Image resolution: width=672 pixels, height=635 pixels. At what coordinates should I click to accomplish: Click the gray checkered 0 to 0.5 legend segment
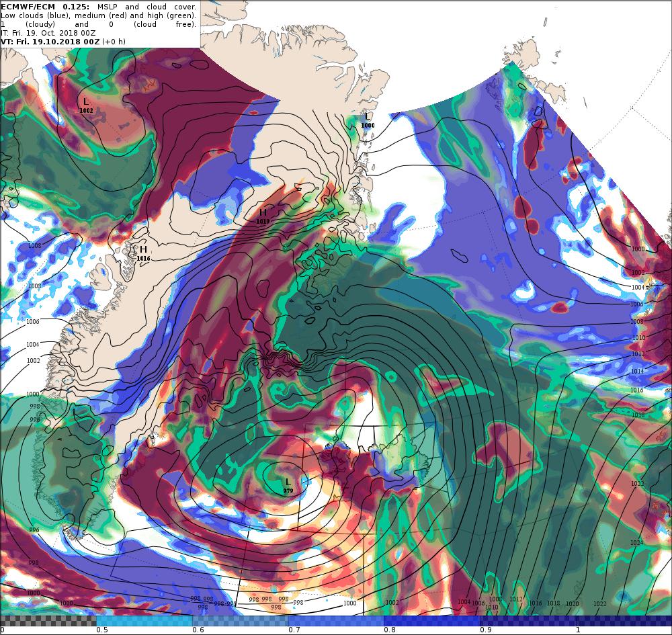48,621
